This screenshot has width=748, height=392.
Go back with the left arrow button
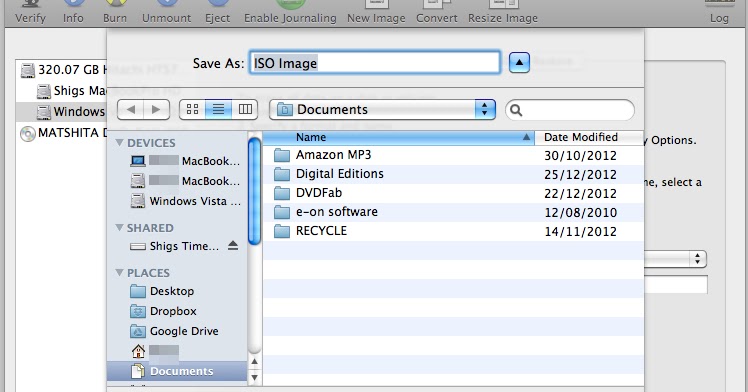pyautogui.click(x=130, y=110)
